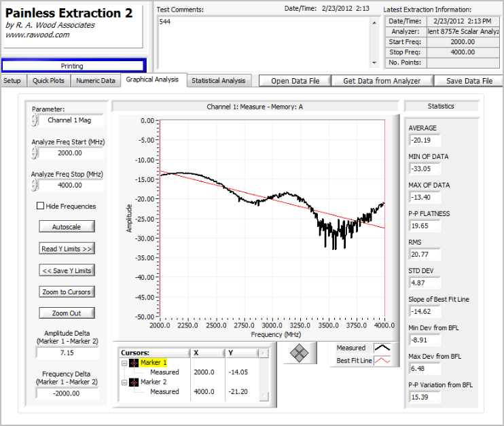504x426 pixels.
Task: Click the Analyze Freq Start stepper arrows
Action: (35, 153)
